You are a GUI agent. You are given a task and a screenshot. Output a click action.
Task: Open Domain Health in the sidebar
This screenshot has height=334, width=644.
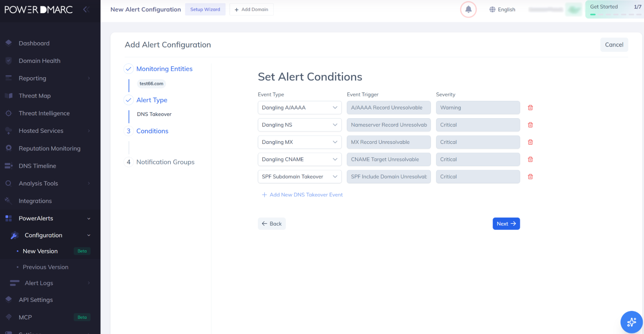(x=40, y=61)
